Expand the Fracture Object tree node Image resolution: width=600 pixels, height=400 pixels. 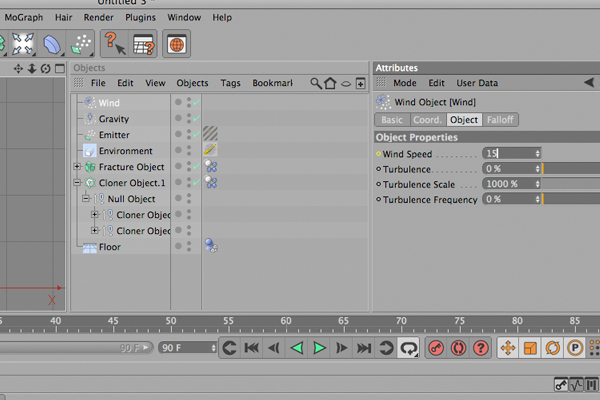pyautogui.click(x=77, y=167)
